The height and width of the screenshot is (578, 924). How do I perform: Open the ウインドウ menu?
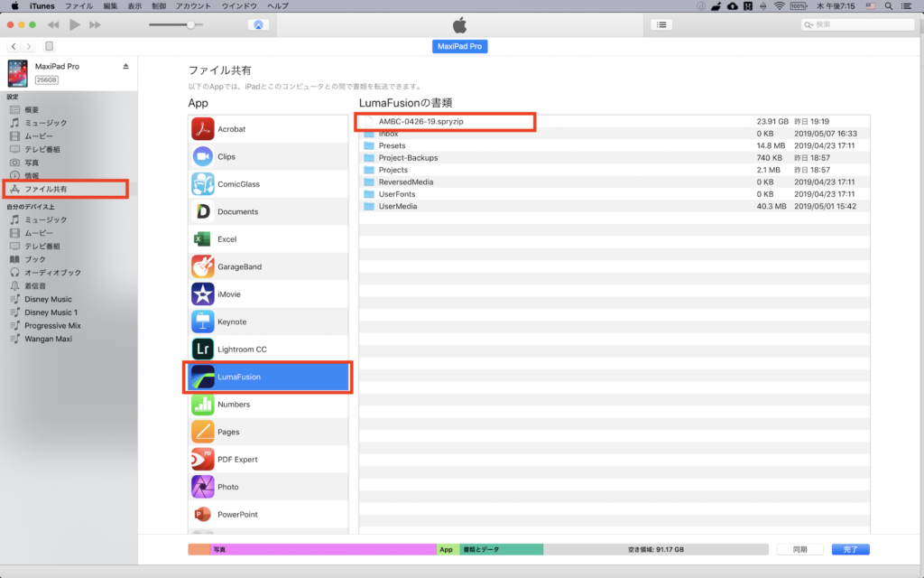coord(239,6)
